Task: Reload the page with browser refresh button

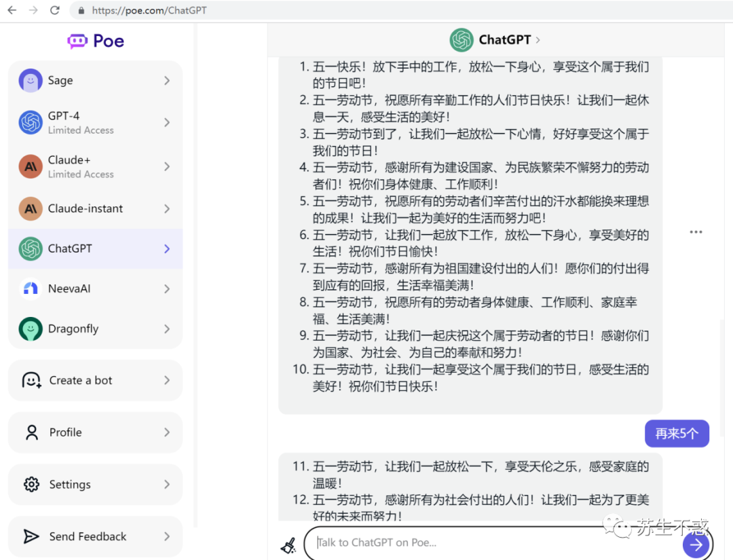Action: tap(55, 10)
